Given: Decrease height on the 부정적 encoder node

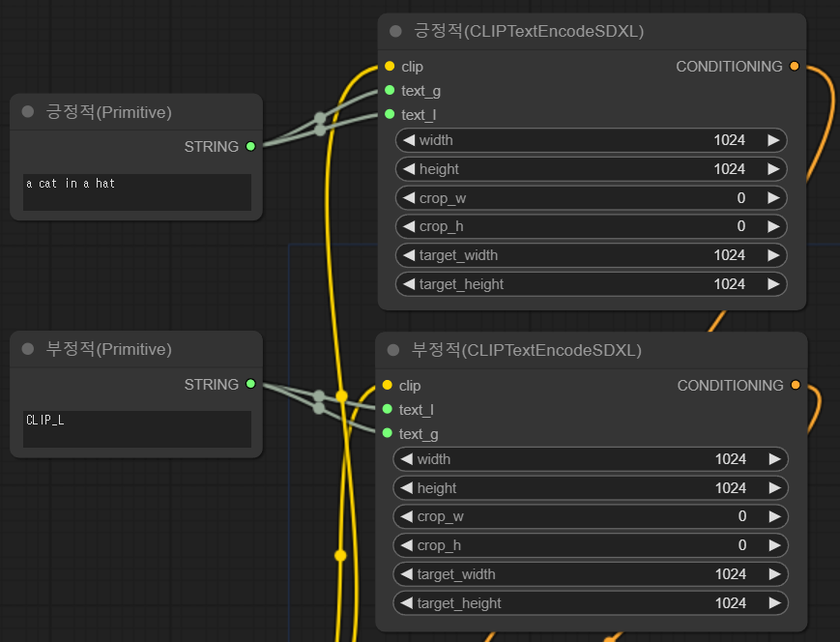Looking at the screenshot, I should tap(407, 487).
